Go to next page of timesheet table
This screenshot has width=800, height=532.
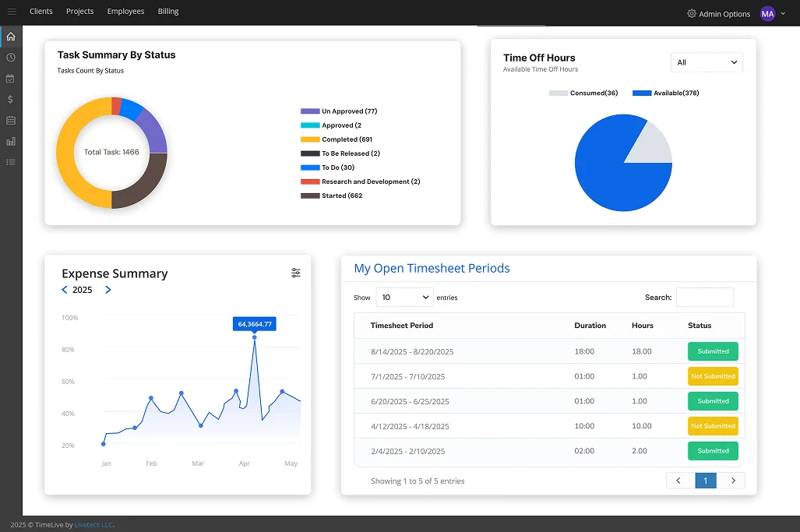pos(731,481)
